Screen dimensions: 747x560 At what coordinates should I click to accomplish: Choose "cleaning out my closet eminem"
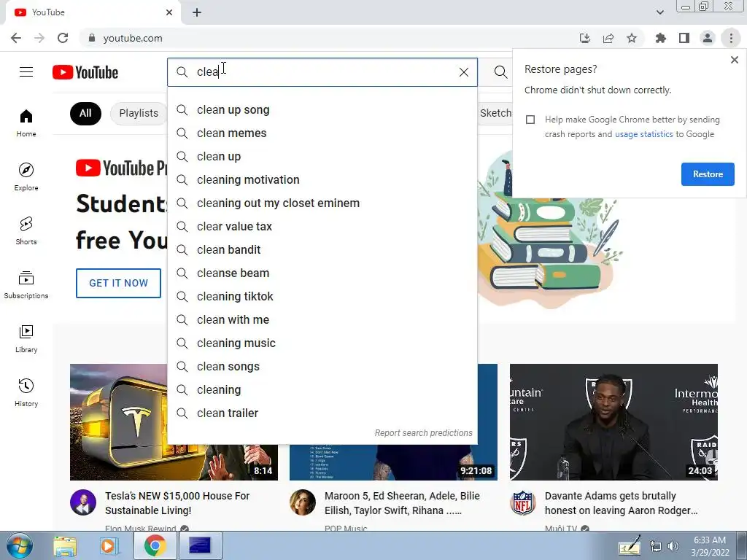coord(322,203)
